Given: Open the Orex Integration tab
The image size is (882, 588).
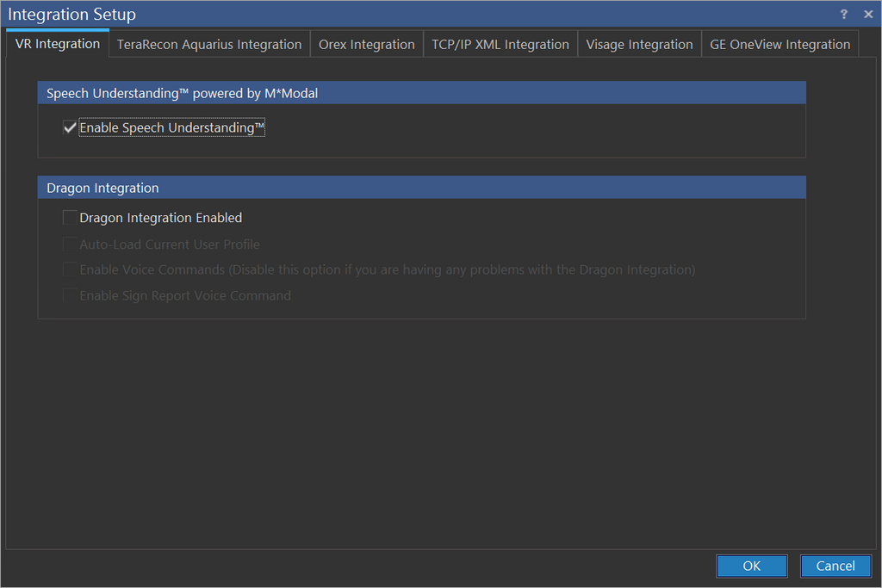Looking at the screenshot, I should pos(366,45).
